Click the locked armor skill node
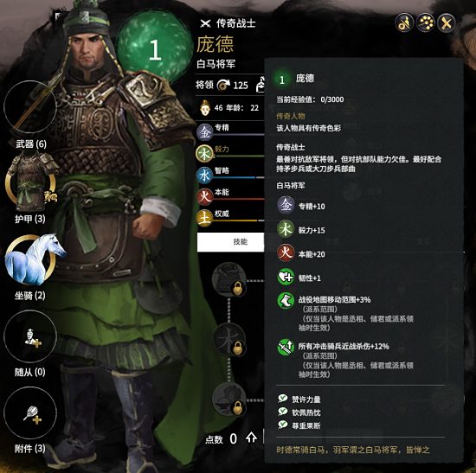Image resolution: width=476 pixels, height=473 pixels. point(229,279)
